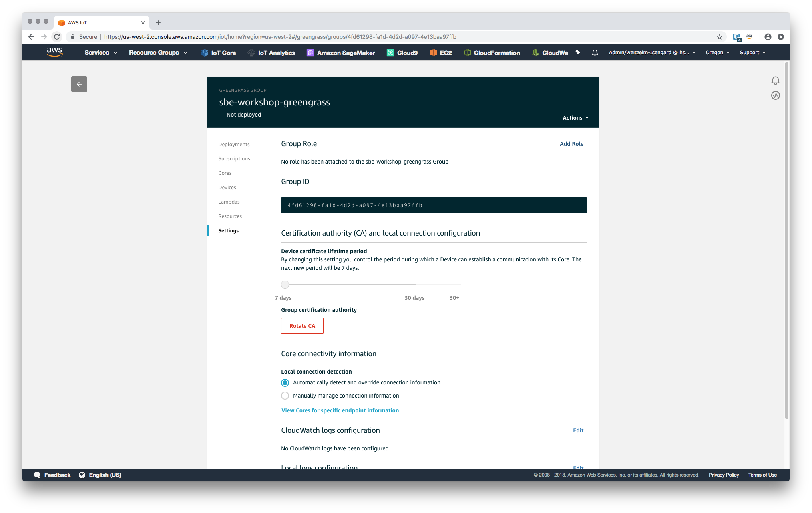Image resolution: width=812 pixels, height=513 pixels.
Task: Click the pin shortcuts icon in navbar
Action: pyautogui.click(x=577, y=52)
